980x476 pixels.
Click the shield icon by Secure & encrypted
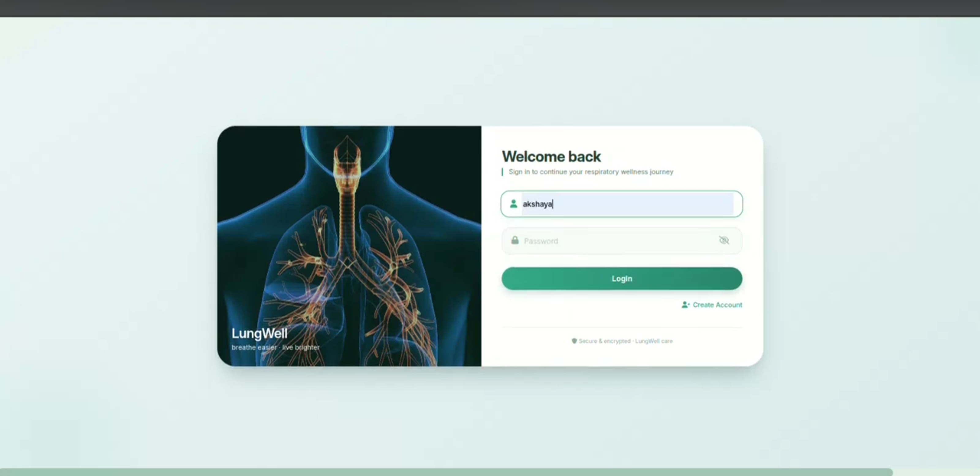tap(574, 341)
